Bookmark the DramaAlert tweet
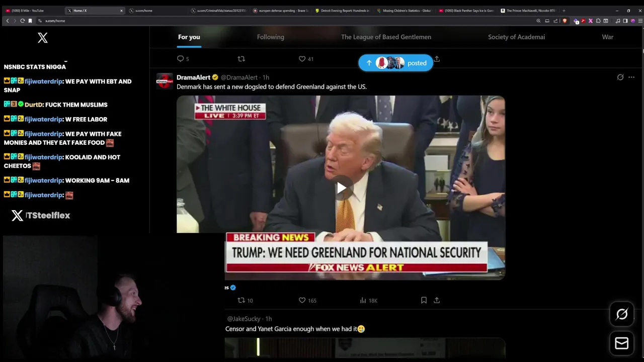644x362 pixels. pyautogui.click(x=424, y=300)
